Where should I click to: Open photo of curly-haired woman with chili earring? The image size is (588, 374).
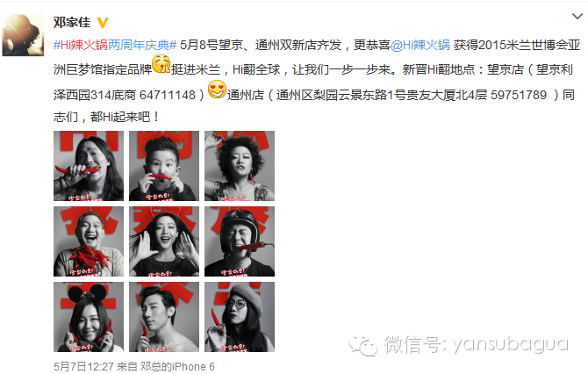(x=240, y=166)
